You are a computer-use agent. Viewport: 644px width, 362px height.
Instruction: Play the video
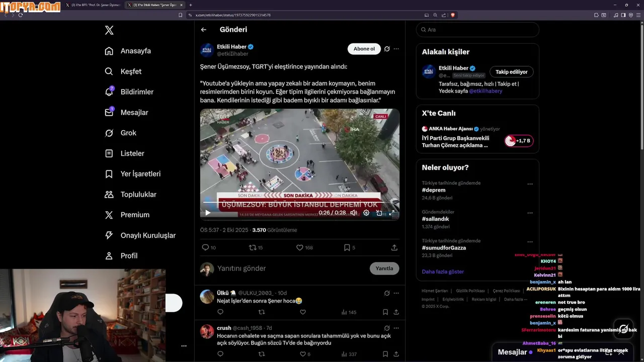tap(207, 213)
